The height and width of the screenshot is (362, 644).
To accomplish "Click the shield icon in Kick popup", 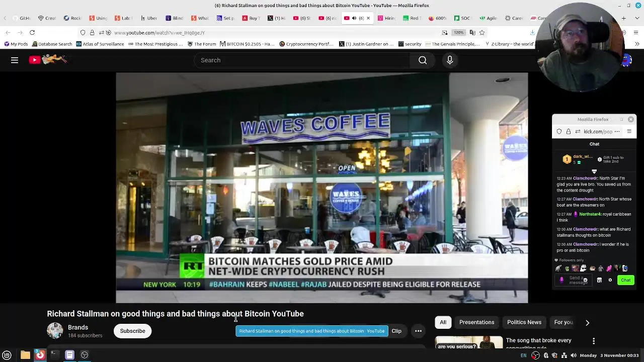I will point(559,132).
